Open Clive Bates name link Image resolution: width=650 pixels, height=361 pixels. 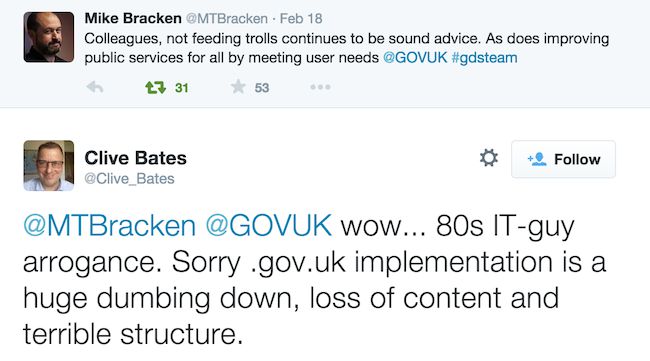[x=136, y=158]
